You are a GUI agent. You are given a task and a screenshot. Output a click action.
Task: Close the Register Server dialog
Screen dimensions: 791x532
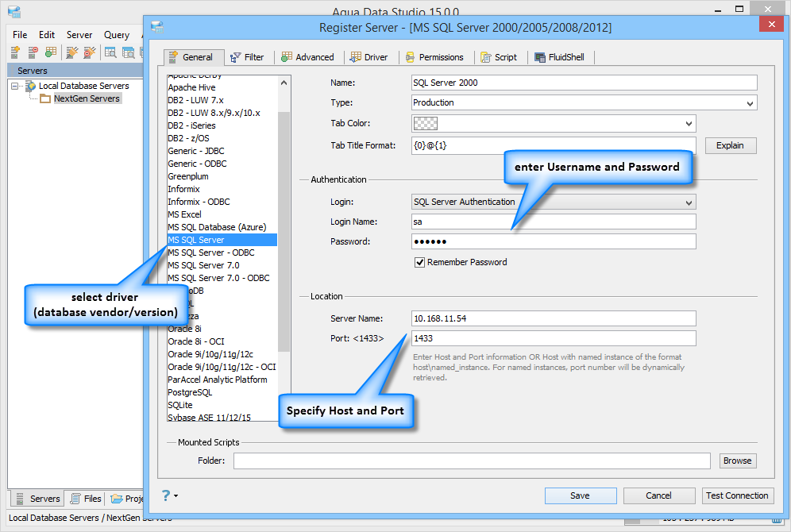772,24
